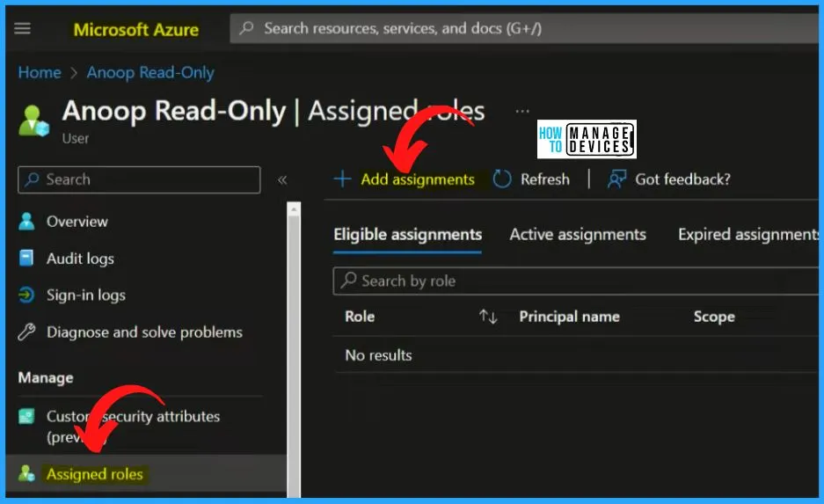Open Custom security attributes item
824x504 pixels.
(x=133, y=427)
